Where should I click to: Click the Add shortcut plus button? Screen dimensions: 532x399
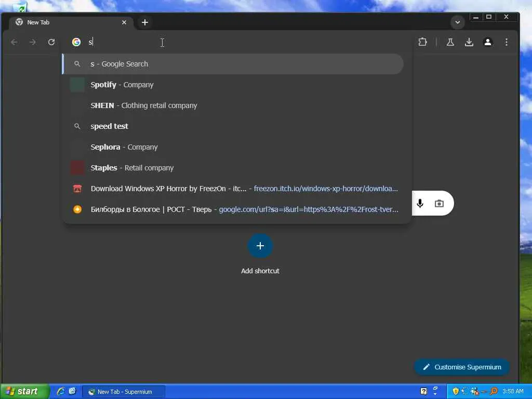click(x=260, y=246)
